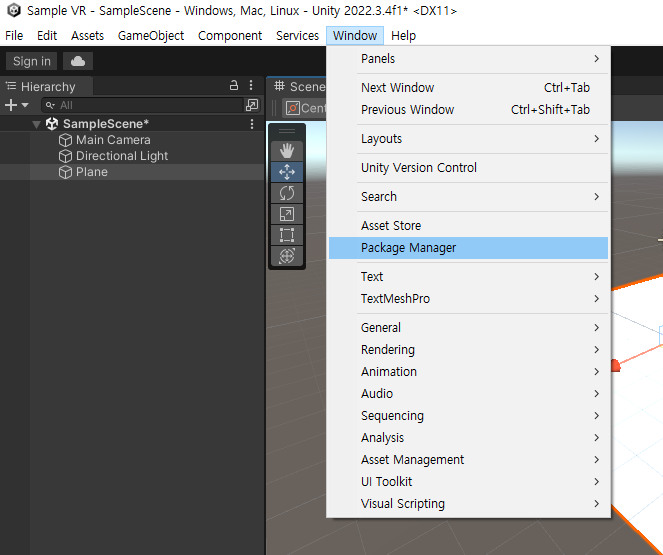Open the Help menu
Screen dimensions: 663x555
403,36
